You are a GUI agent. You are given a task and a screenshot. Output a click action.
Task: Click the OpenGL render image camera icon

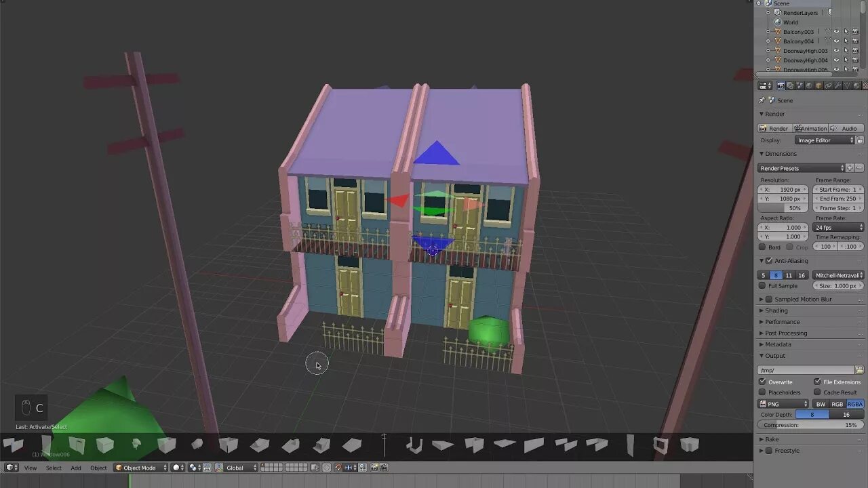[374, 468]
